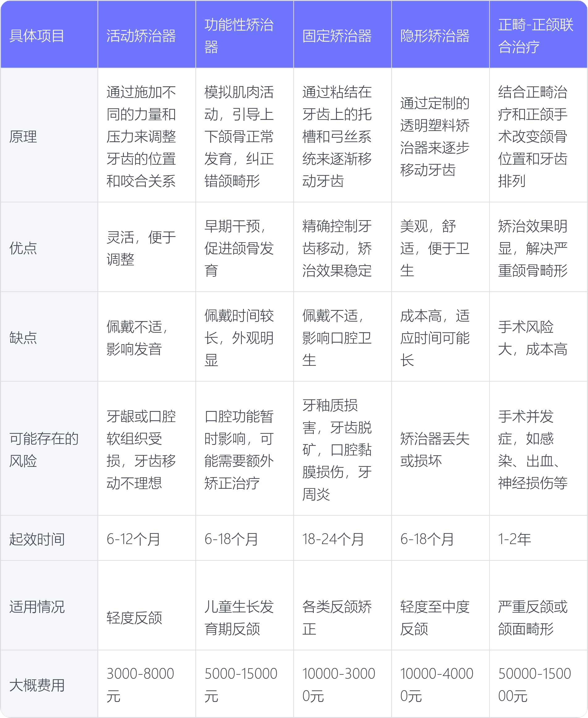Select the 矫治器丢失或损坏 cell
Screen dimensions: 588x718
click(x=440, y=448)
